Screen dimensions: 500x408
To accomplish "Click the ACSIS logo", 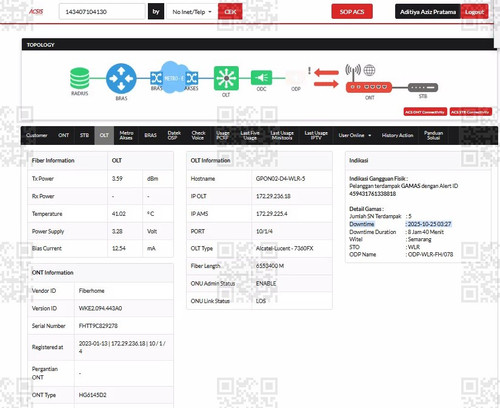I will tap(36, 12).
